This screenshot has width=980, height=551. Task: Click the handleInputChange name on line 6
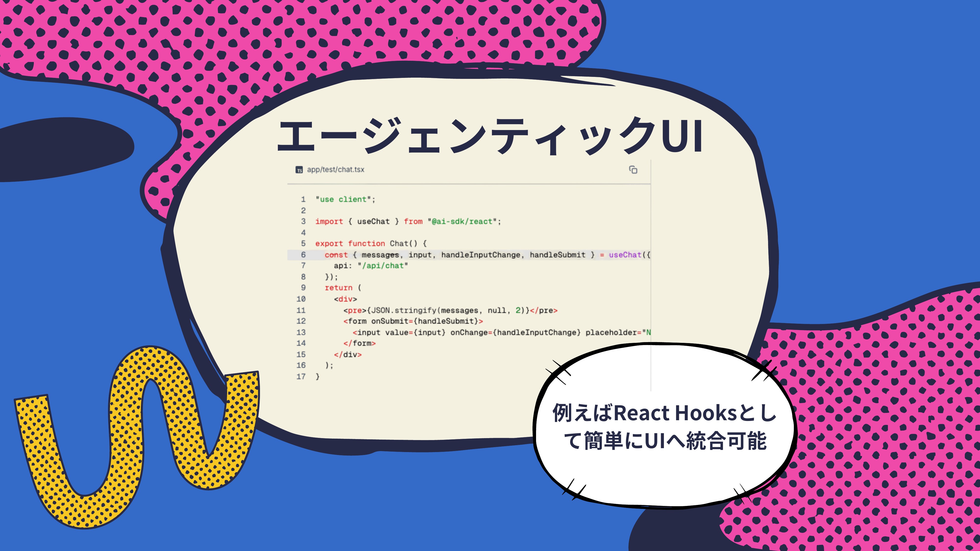coord(480,255)
